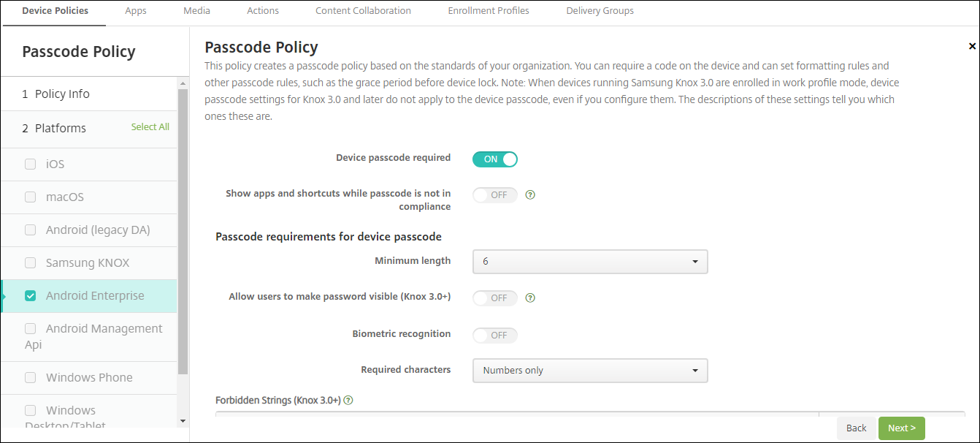Enable Biometric recognition toggle

click(495, 336)
